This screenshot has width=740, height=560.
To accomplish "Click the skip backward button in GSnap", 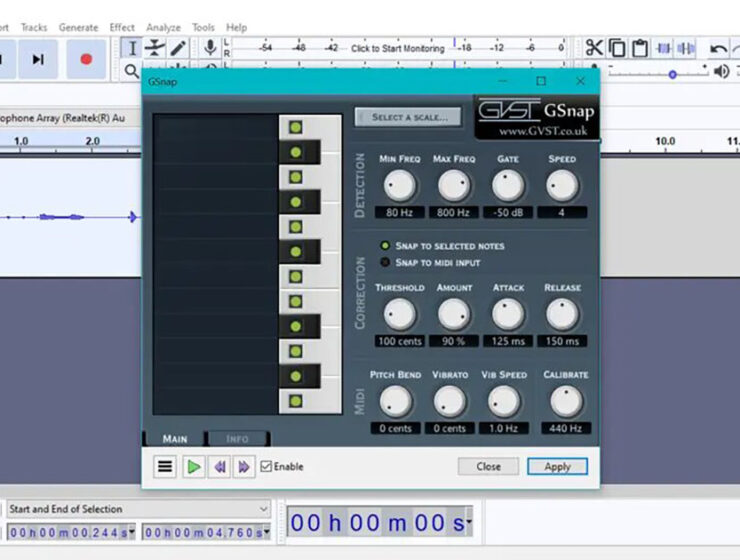I will (x=219, y=466).
